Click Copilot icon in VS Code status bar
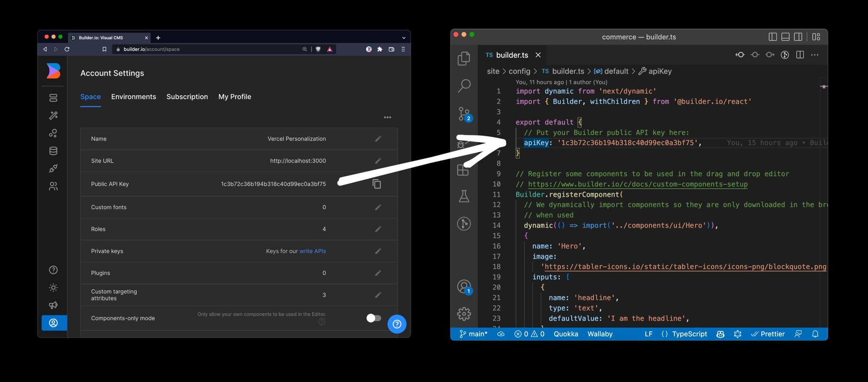 pyautogui.click(x=720, y=334)
